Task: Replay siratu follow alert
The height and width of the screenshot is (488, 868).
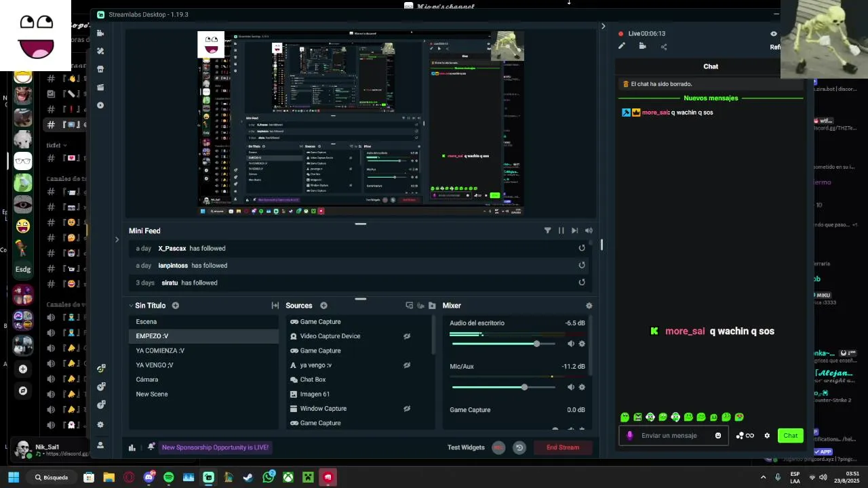Action: pos(582,283)
